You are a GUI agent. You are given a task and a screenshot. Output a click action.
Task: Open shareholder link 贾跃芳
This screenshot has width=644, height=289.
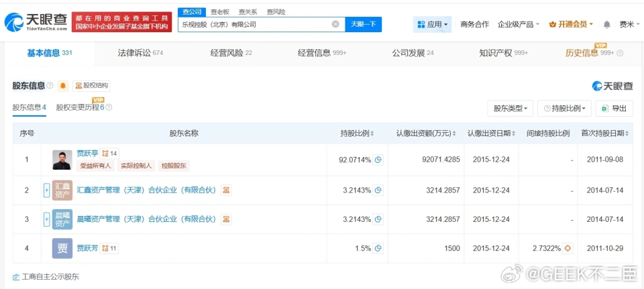pyautogui.click(x=87, y=248)
